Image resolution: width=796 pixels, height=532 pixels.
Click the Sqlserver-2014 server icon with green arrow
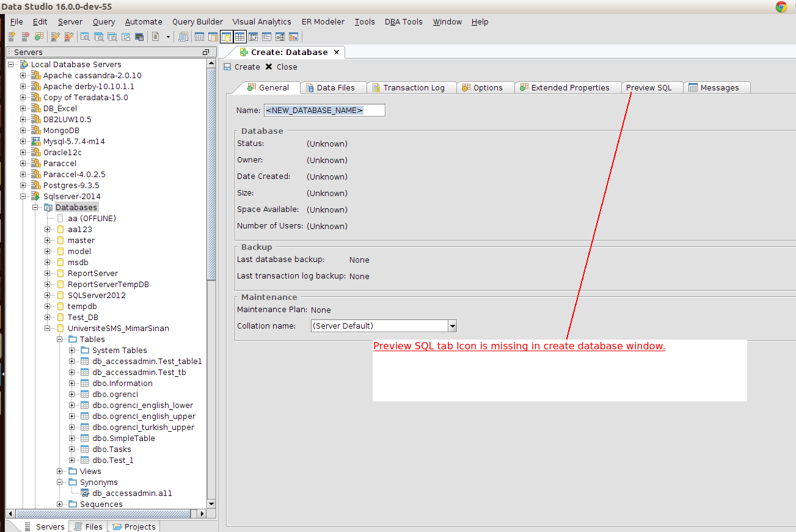pyautogui.click(x=37, y=196)
